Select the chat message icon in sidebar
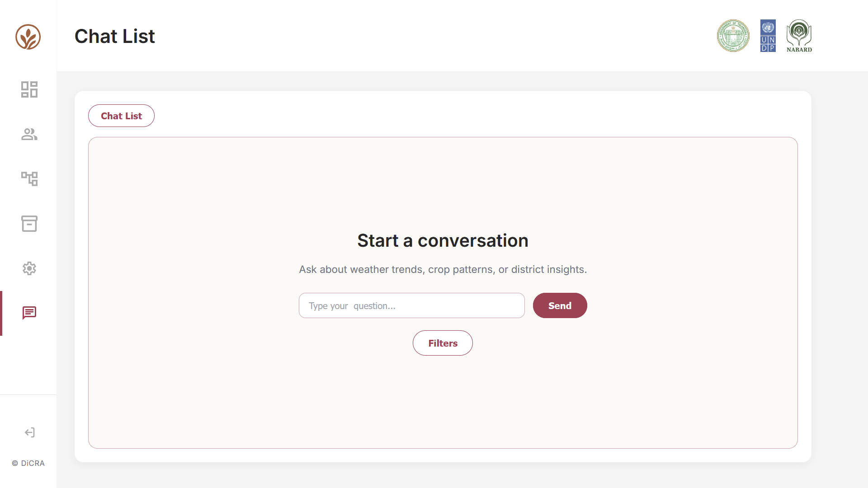Viewport: 868px width, 488px height. click(x=29, y=313)
